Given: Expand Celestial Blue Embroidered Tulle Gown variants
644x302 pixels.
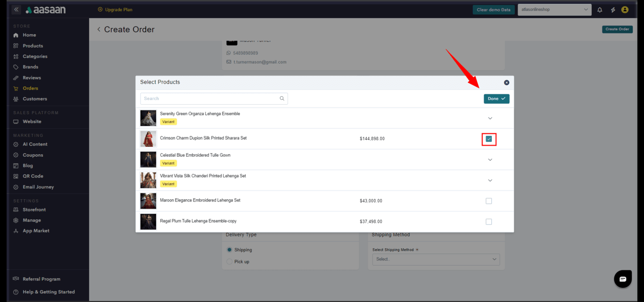Looking at the screenshot, I should (490, 160).
